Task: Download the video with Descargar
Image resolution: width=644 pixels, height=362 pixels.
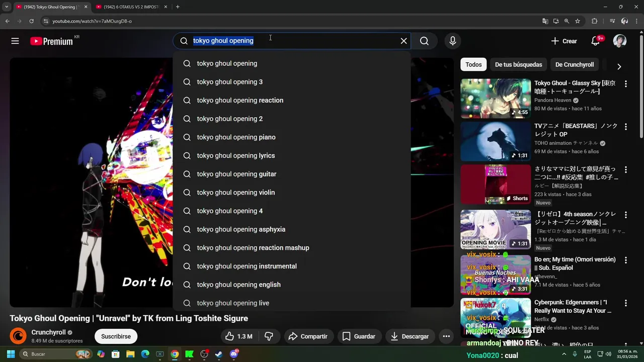Action: pyautogui.click(x=410, y=336)
